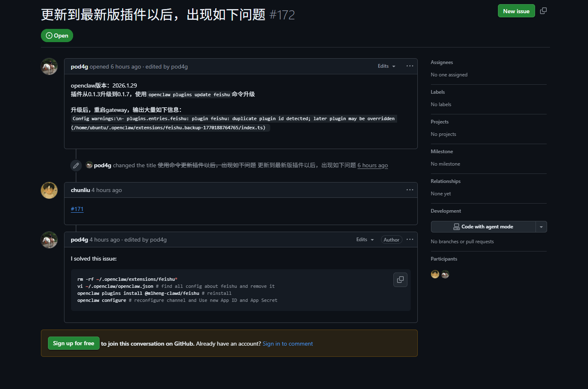The image size is (588, 389).
Task: Open pod4g link in title change event
Action: [x=102, y=165]
